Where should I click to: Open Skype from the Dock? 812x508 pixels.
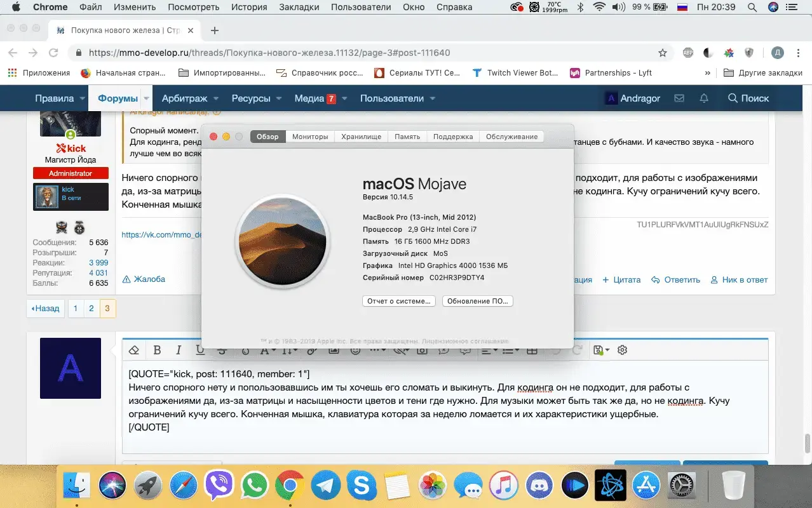pyautogui.click(x=362, y=486)
